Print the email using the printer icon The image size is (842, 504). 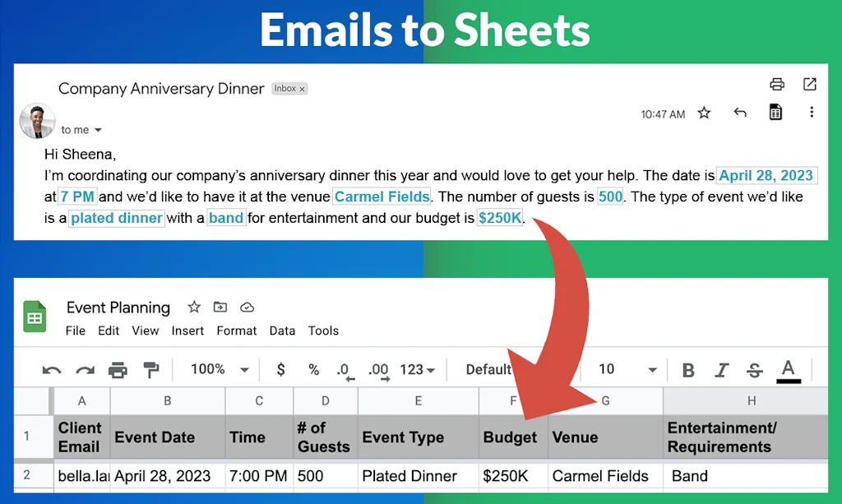tap(776, 83)
